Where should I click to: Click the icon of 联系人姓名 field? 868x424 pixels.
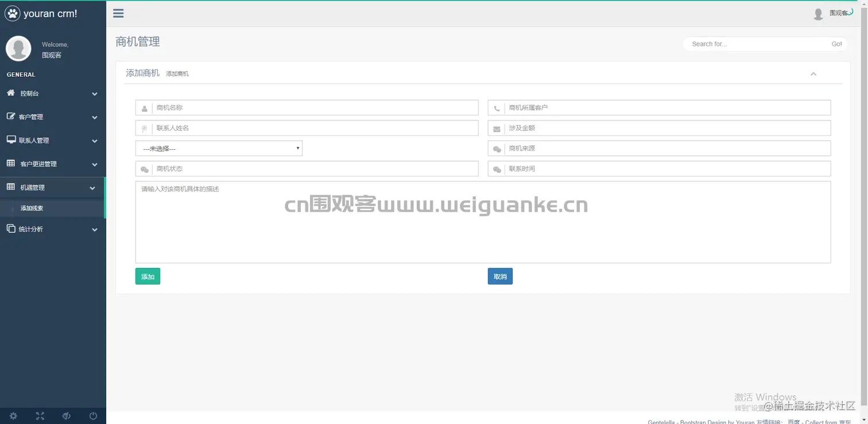coord(144,129)
